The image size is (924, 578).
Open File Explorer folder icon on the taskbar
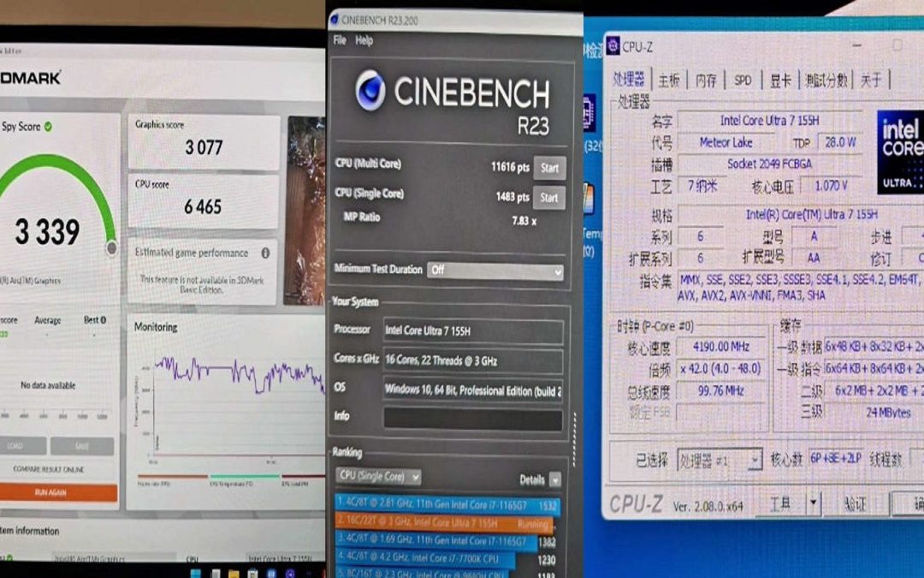point(234,573)
